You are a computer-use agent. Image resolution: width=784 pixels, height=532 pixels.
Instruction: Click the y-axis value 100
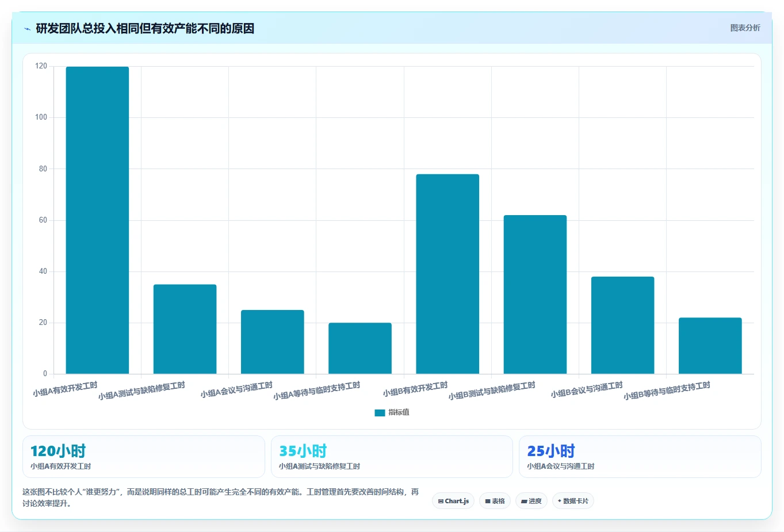[x=41, y=117]
